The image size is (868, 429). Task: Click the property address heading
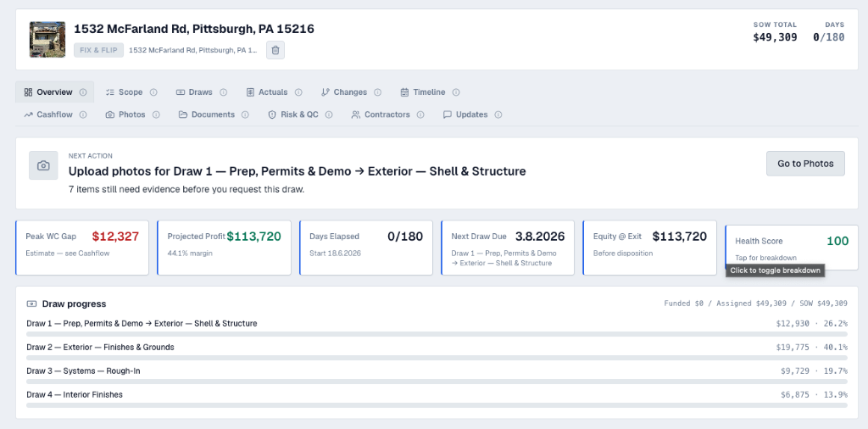(194, 29)
